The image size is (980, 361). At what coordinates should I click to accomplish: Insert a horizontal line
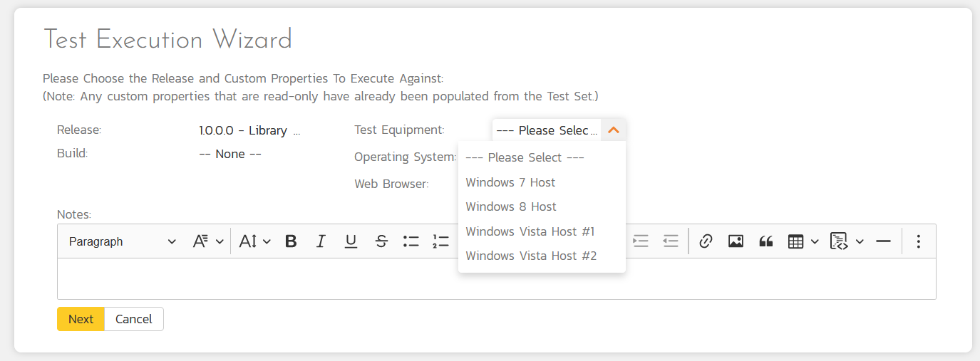click(883, 241)
